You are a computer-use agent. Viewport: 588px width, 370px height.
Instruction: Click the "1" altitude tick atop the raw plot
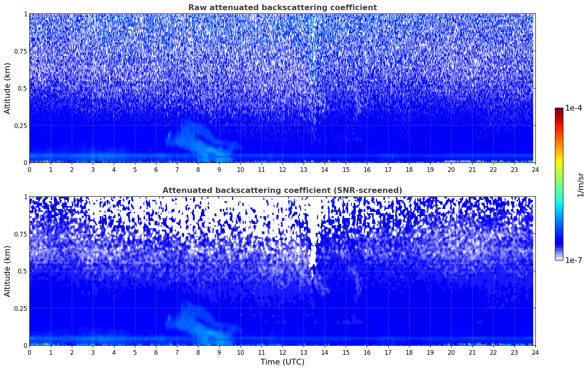tap(25, 14)
